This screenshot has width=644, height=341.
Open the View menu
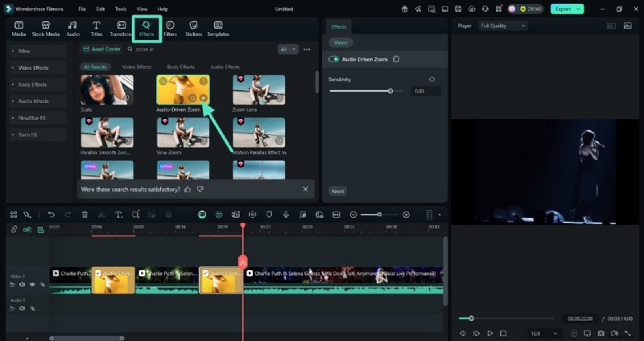click(142, 9)
